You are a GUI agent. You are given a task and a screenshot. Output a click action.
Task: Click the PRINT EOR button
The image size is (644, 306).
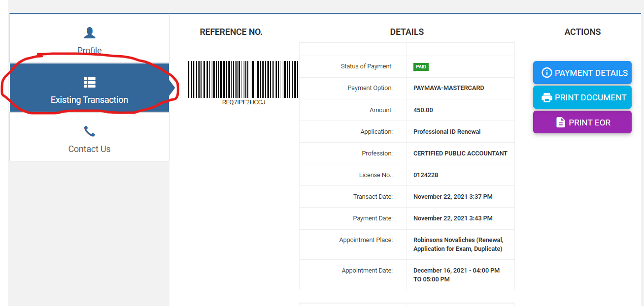[582, 122]
